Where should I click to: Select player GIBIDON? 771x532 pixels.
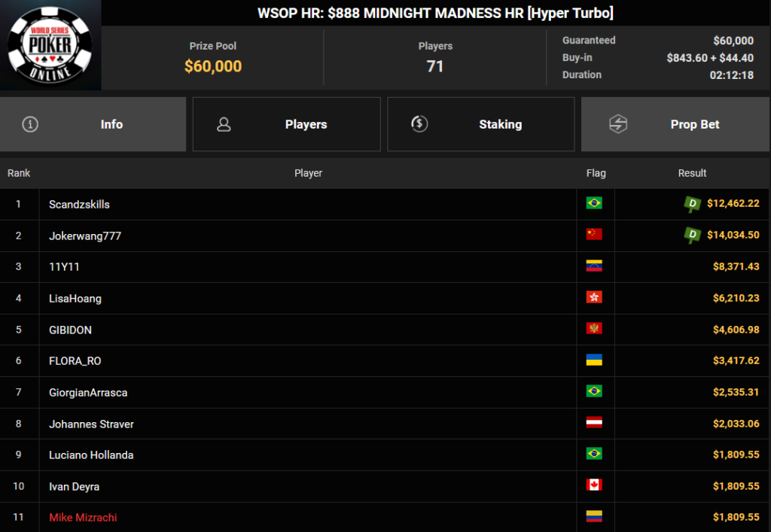pos(70,330)
